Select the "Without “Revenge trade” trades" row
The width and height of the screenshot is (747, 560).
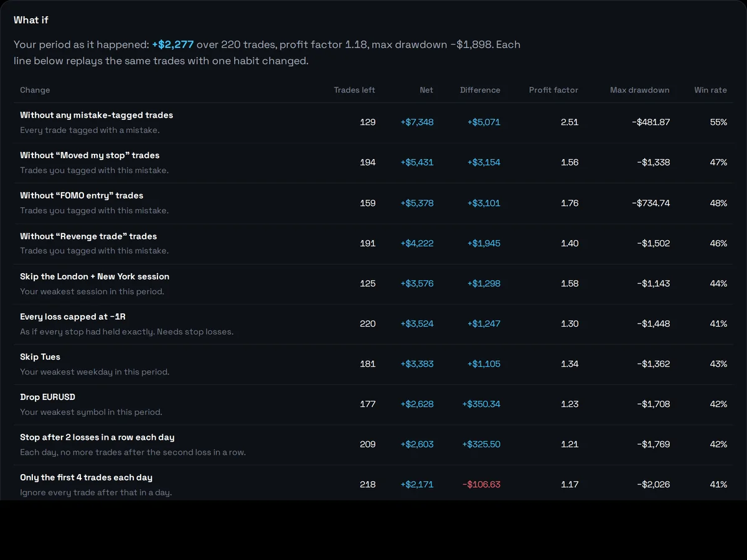[374, 244]
